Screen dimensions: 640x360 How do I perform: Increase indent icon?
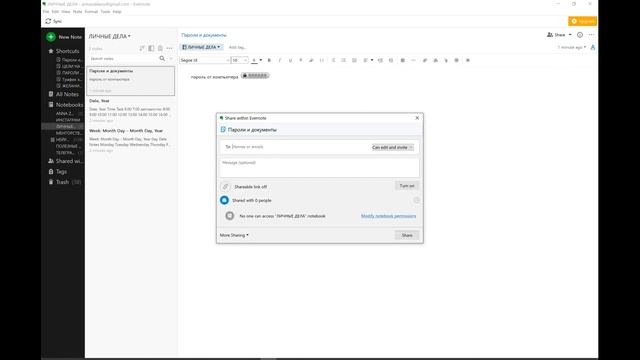[x=380, y=60]
